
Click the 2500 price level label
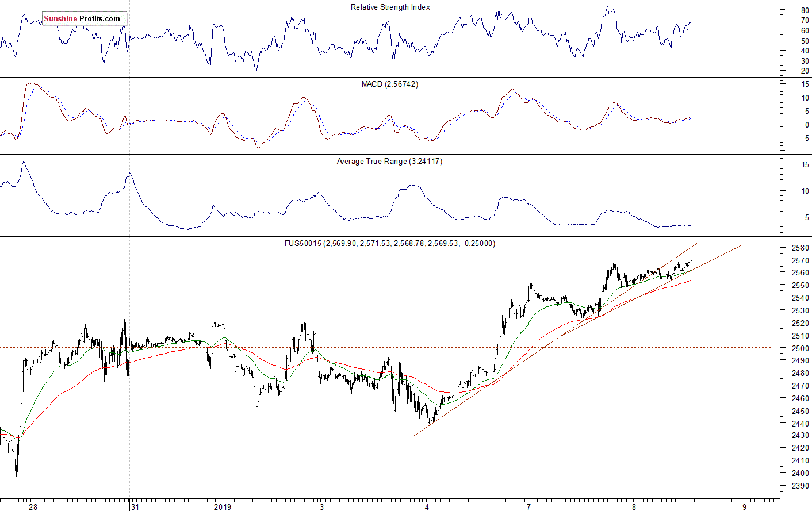point(800,348)
